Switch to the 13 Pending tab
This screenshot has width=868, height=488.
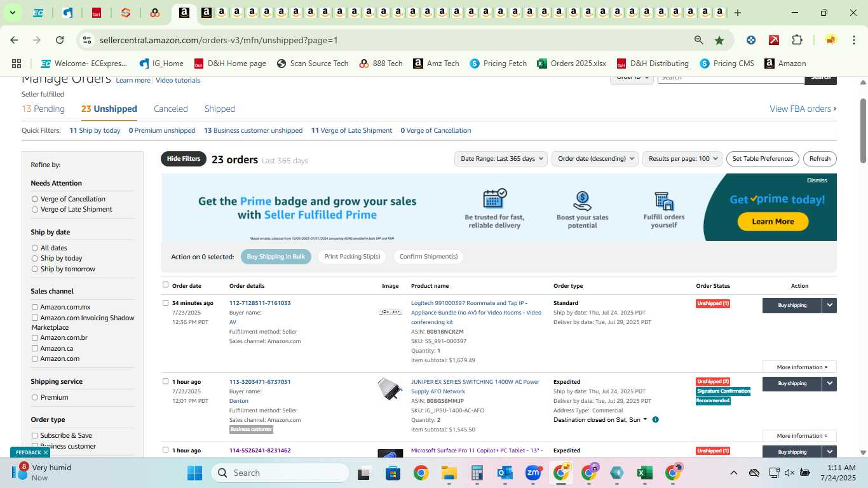click(x=43, y=109)
